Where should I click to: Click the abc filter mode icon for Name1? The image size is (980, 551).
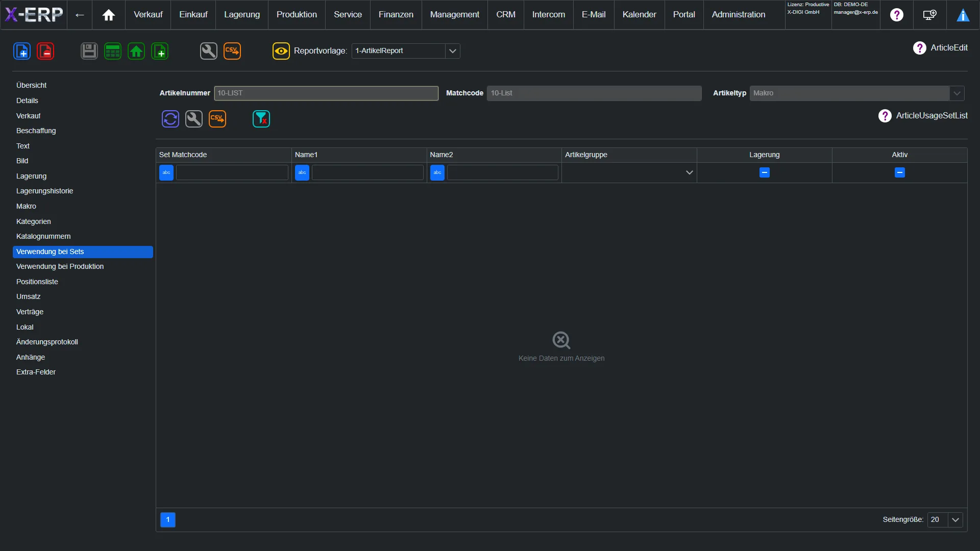point(302,172)
